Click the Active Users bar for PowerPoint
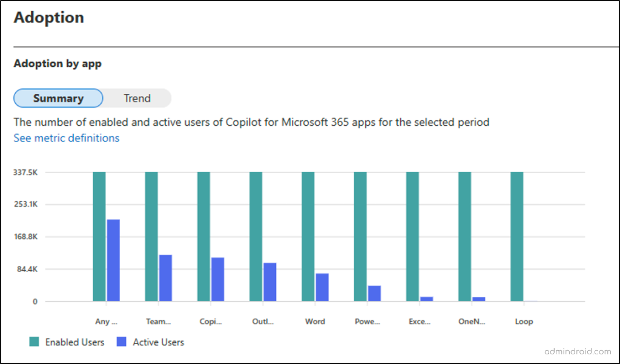The height and width of the screenshot is (364, 620). click(374, 293)
